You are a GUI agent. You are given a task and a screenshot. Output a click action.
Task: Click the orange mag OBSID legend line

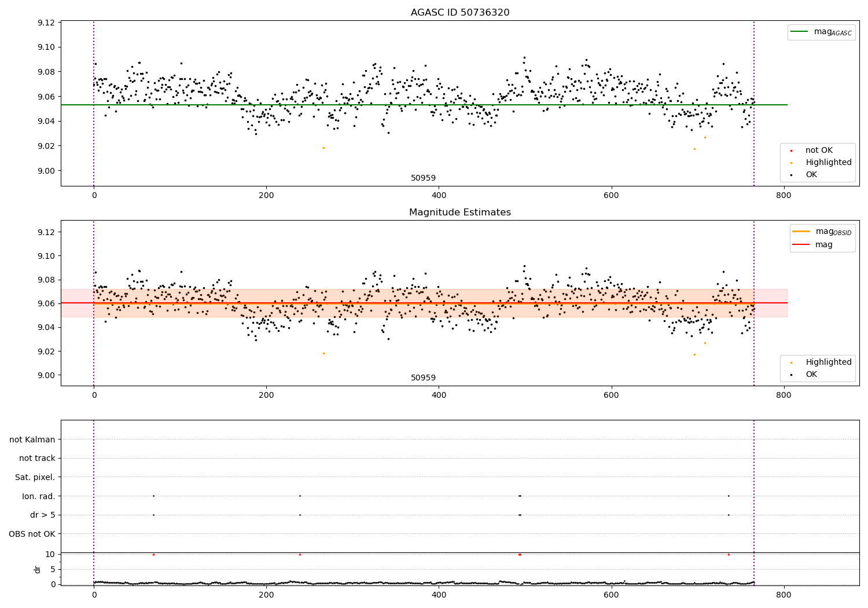tap(802, 232)
